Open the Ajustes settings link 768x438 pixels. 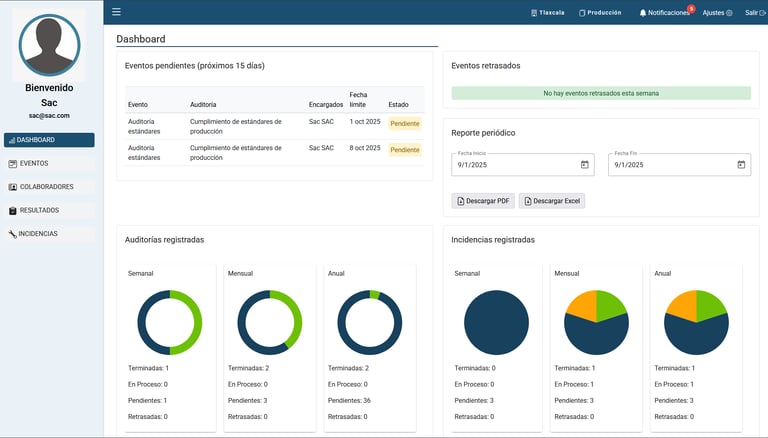point(718,13)
